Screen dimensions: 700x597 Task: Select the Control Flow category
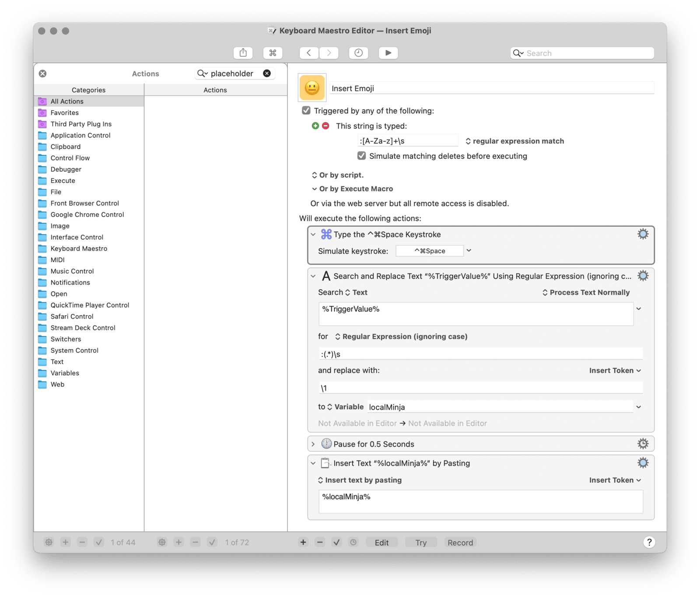click(89, 158)
